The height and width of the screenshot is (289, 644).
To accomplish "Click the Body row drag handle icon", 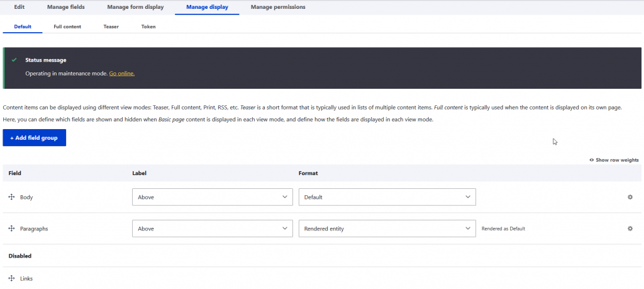I will click(x=11, y=197).
